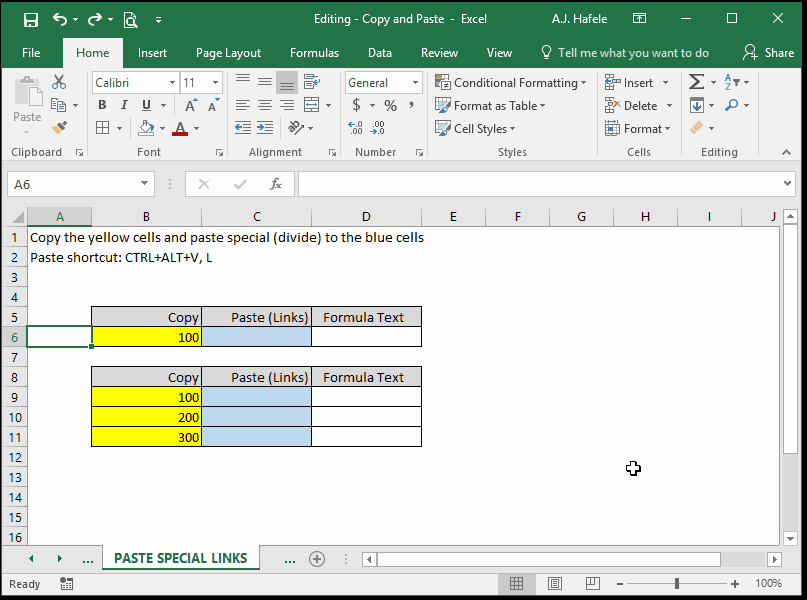This screenshot has height=600, width=807.
Task: Open the Font size dropdown showing 11
Action: pos(216,83)
